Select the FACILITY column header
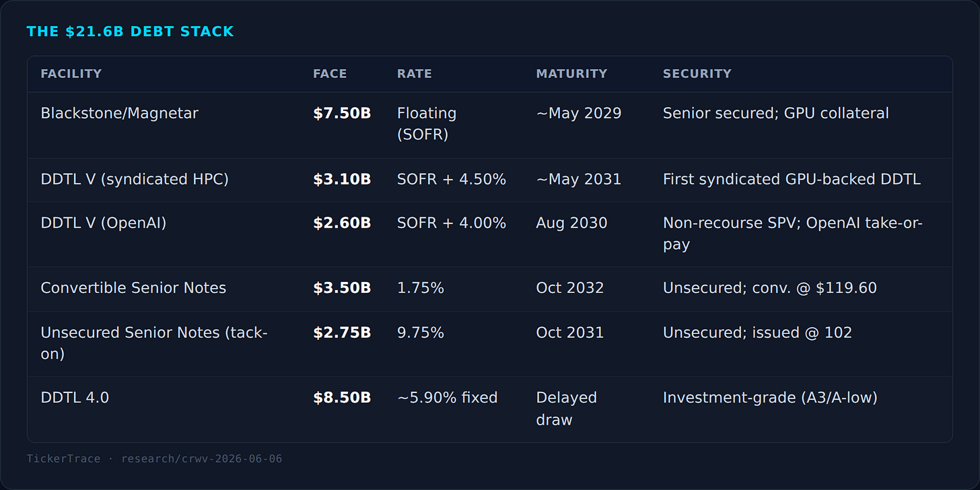This screenshot has height=490, width=980. pos(71,74)
